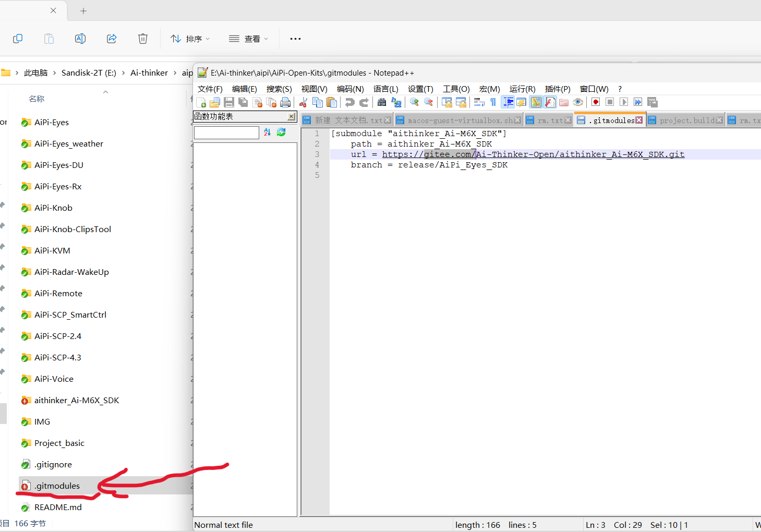This screenshot has height=532, width=761.
Task: Switch to the 新建 文本文档.txt tab
Action: point(347,120)
